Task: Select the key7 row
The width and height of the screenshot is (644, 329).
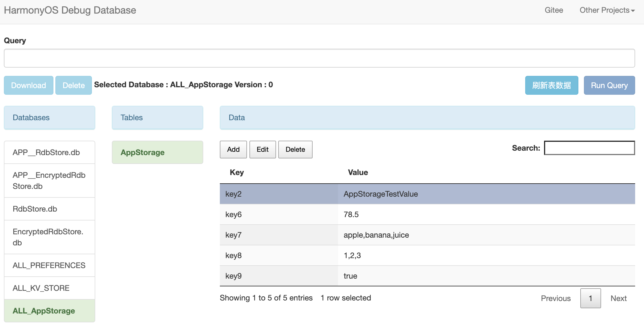Action: tap(427, 235)
